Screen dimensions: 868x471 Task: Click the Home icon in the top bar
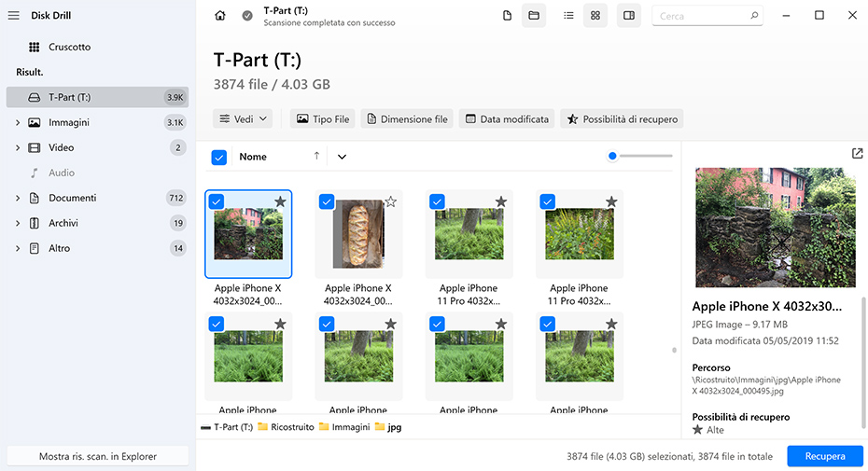(x=220, y=16)
